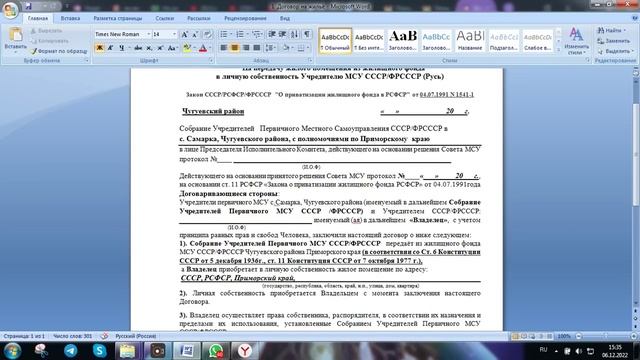Toggle italic К formatting

[110, 48]
